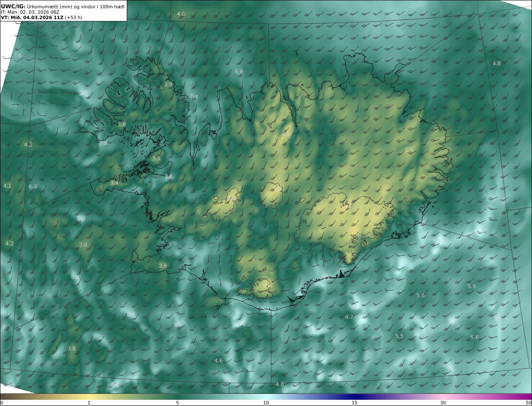Click the 7.8 value label

103,143
